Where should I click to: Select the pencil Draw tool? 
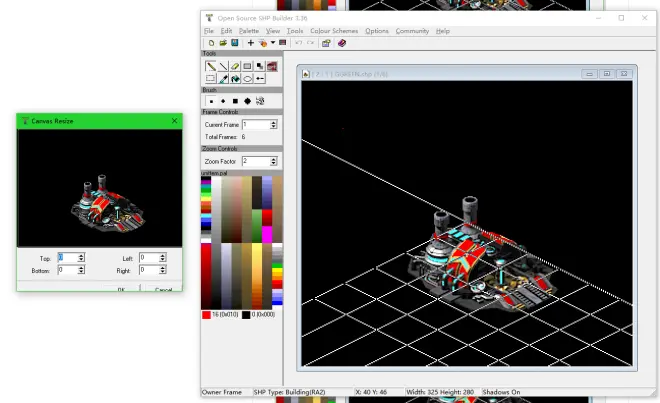[x=210, y=66]
